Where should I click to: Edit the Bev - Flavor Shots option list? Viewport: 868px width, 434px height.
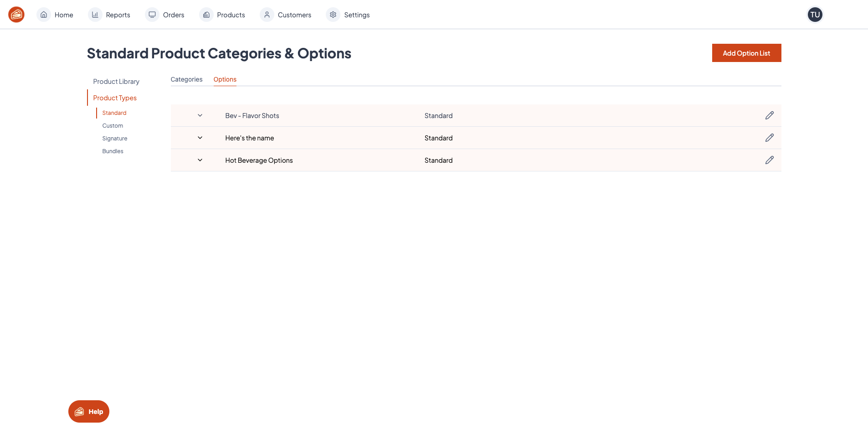coord(770,115)
